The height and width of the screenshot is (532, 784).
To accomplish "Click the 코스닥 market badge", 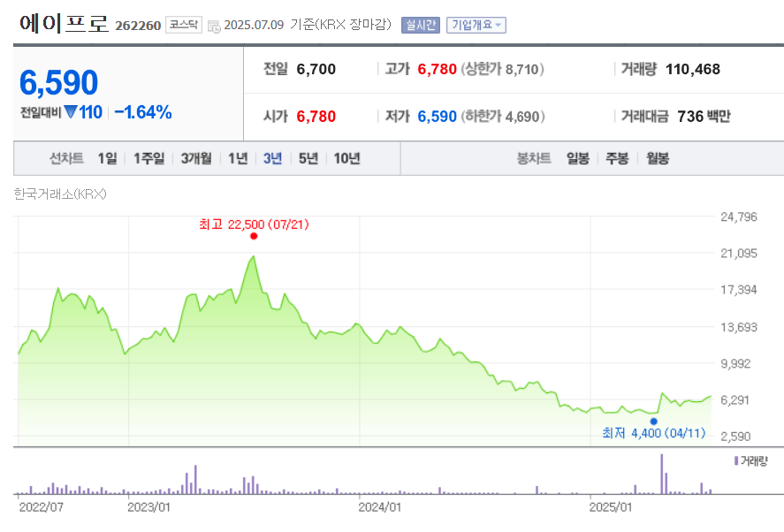I will coord(184,25).
